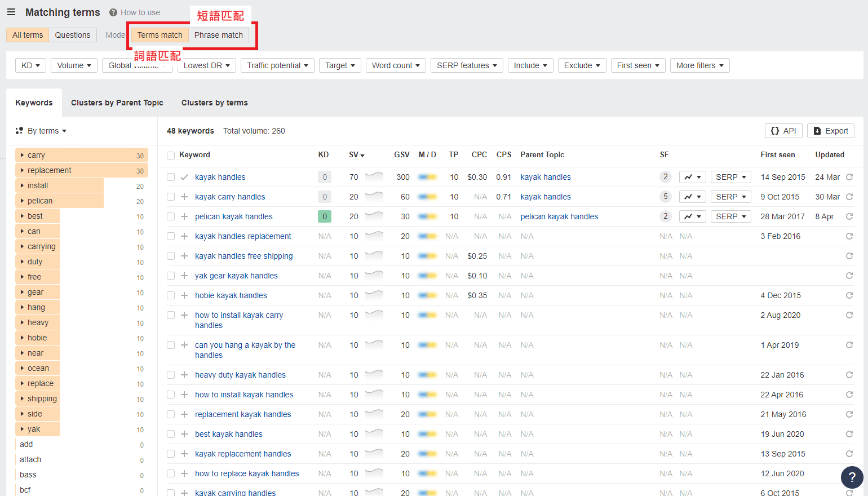The image size is (868, 496).
Task: Open the Exclude filter dropdown
Action: pyautogui.click(x=582, y=65)
